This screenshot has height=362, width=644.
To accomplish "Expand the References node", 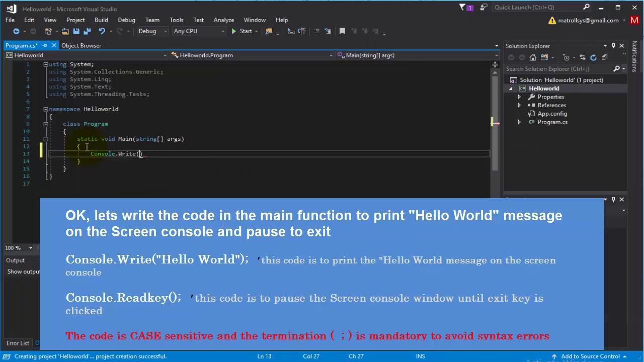I will tap(519, 106).
